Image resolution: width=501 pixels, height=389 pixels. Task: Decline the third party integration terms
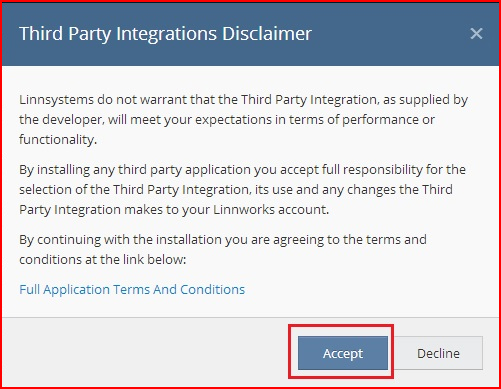click(x=438, y=353)
